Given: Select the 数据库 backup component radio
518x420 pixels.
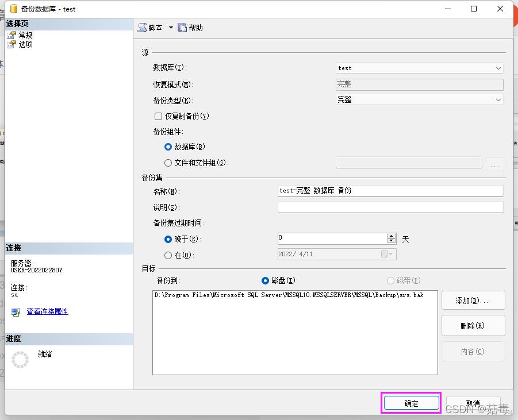Looking at the screenshot, I should coord(168,147).
